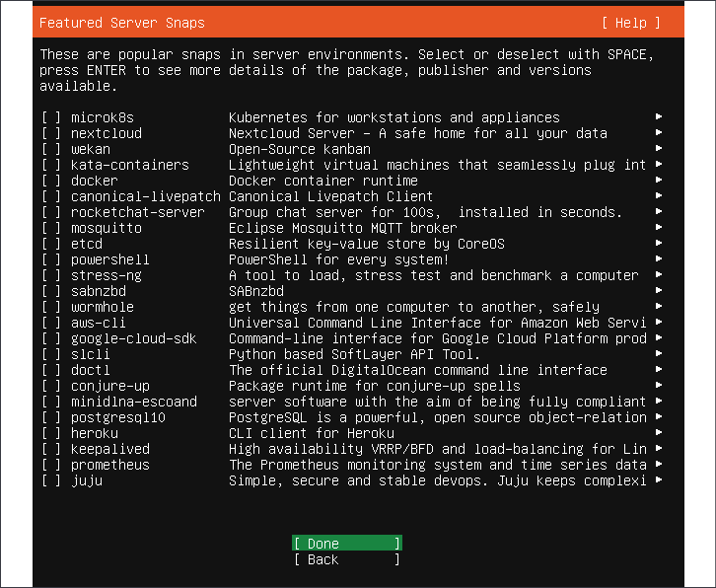Viewport: 716px width, 588px height.
Task: Toggle canonical-livepatch checkbox
Action: coord(51,196)
